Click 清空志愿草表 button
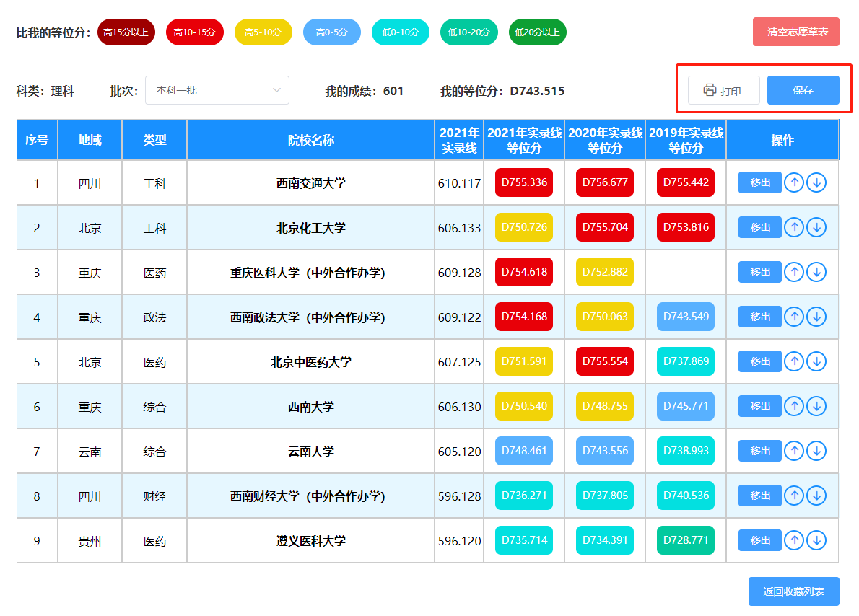This screenshot has height=616, width=859. pos(796,32)
